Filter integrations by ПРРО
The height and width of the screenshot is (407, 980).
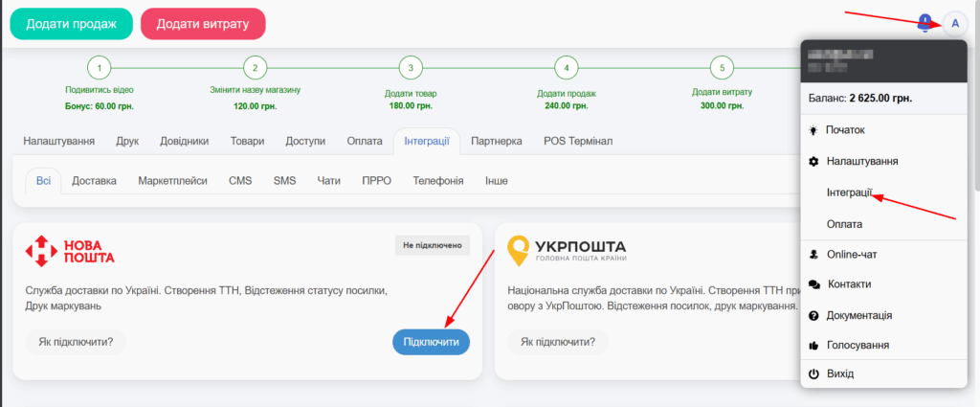(376, 181)
